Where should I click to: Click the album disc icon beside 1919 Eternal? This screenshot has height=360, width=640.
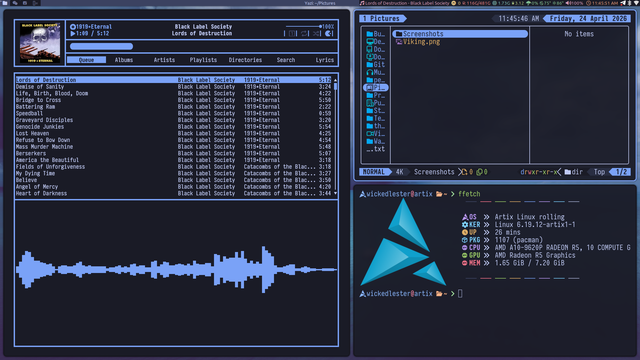click(x=73, y=27)
